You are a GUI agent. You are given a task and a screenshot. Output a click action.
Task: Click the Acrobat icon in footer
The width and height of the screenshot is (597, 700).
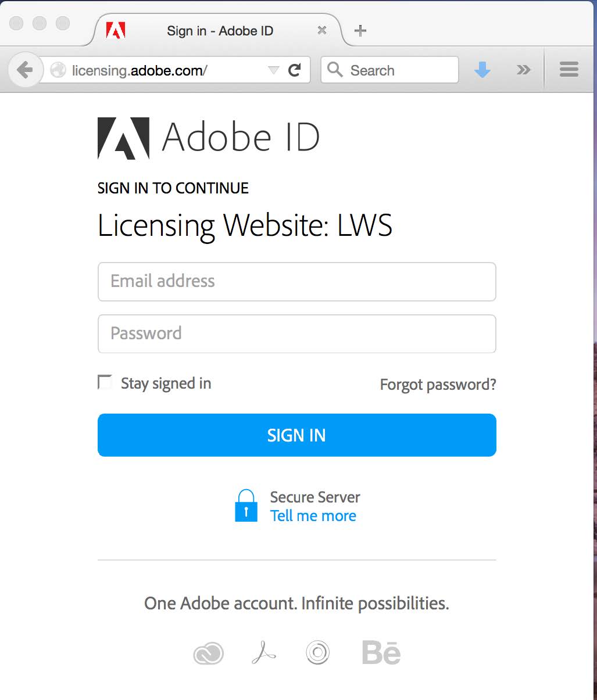[x=264, y=653]
